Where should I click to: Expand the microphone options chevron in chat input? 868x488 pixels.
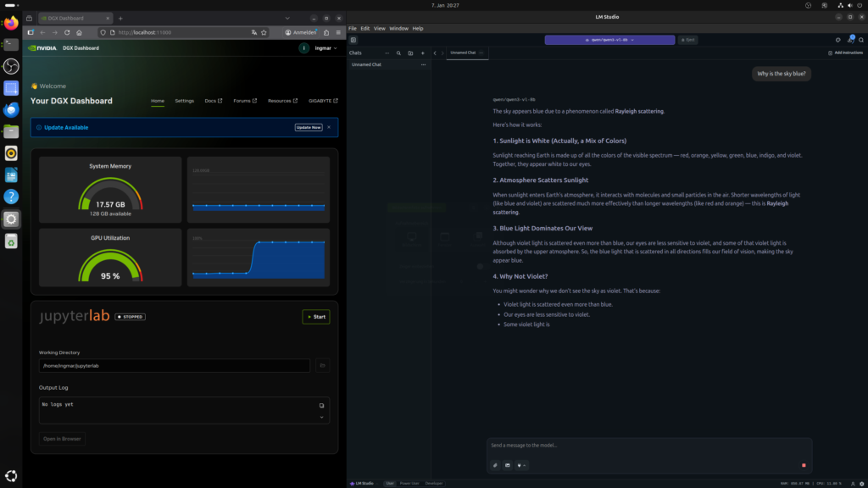pyautogui.click(x=525, y=465)
